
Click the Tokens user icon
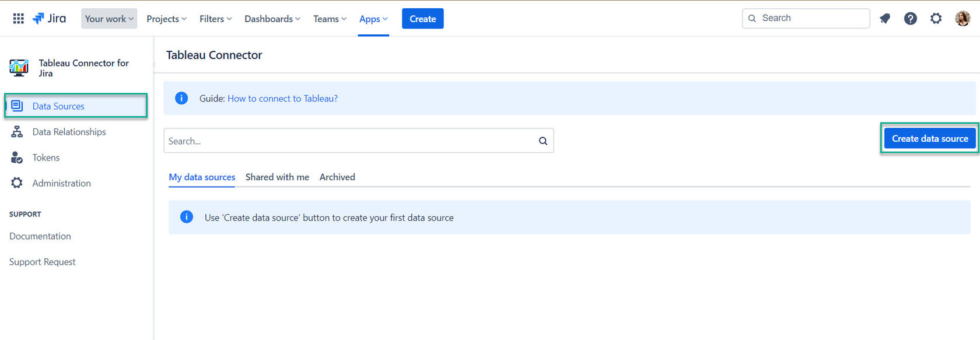pyautogui.click(x=17, y=157)
